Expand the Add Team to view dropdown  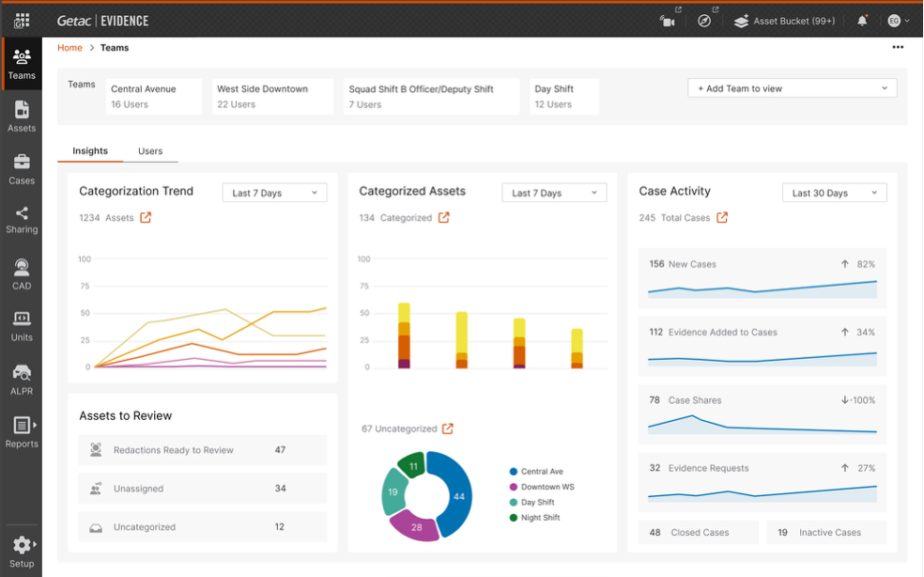pos(792,88)
